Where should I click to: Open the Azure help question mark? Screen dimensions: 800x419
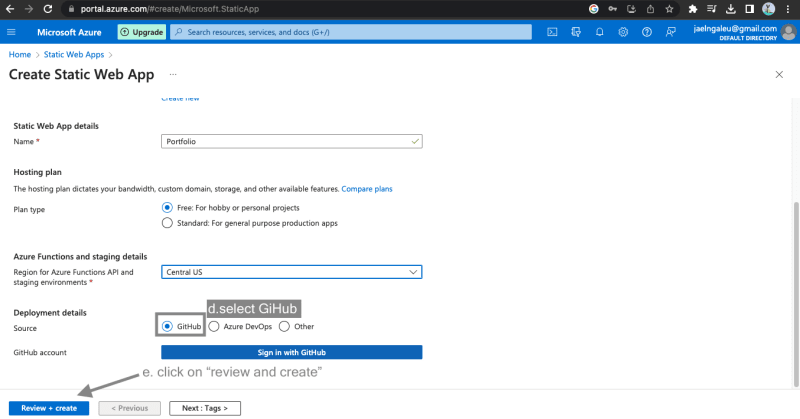point(646,32)
